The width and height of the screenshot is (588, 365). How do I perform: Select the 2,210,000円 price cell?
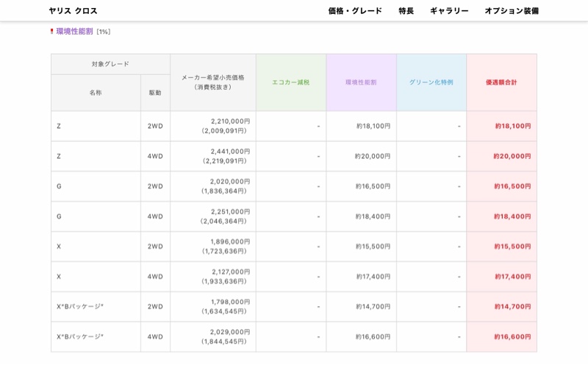pyautogui.click(x=213, y=126)
